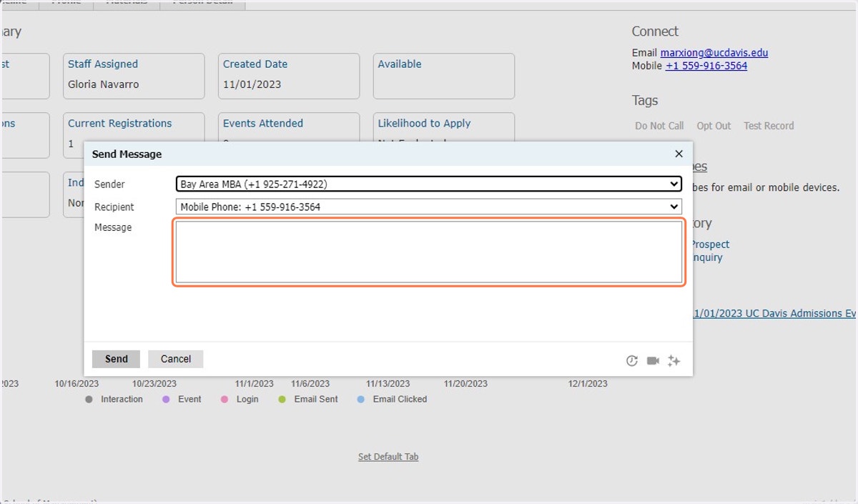
Task: Click the Gloria Navarro staff name
Action: [104, 84]
